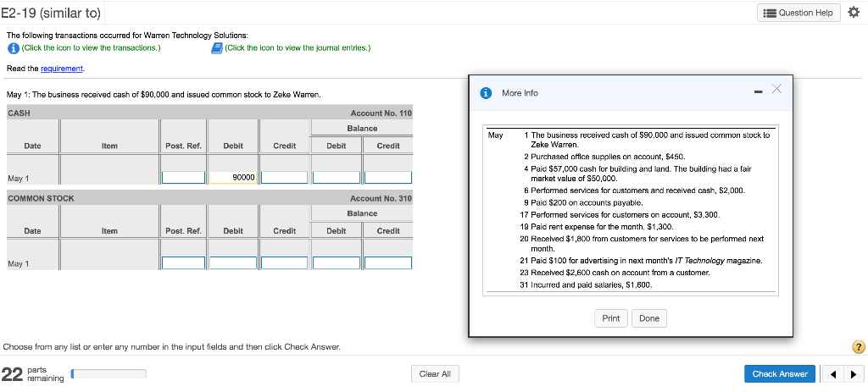Go to the previous question arrow
The image size is (868, 392).
point(833,374)
